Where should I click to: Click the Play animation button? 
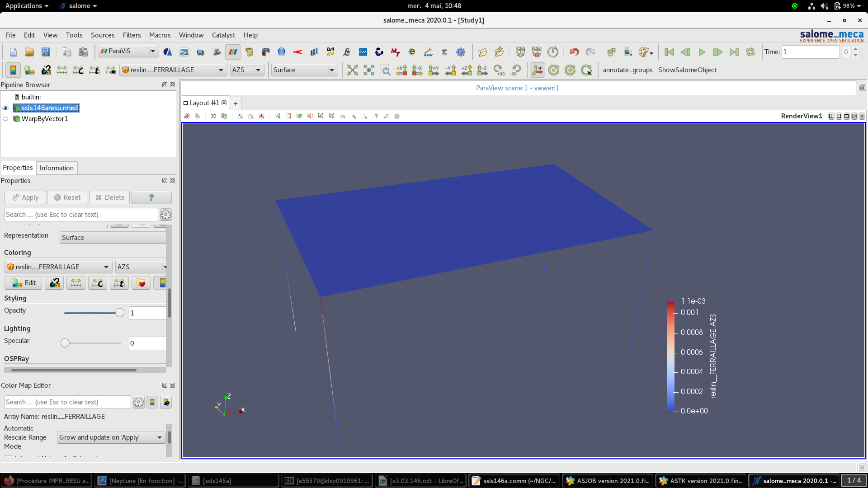(702, 52)
